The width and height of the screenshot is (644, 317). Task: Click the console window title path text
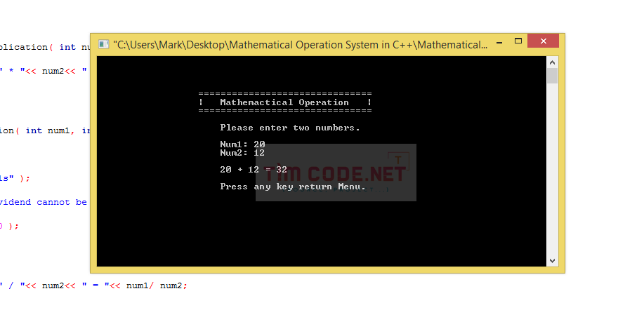(301, 45)
